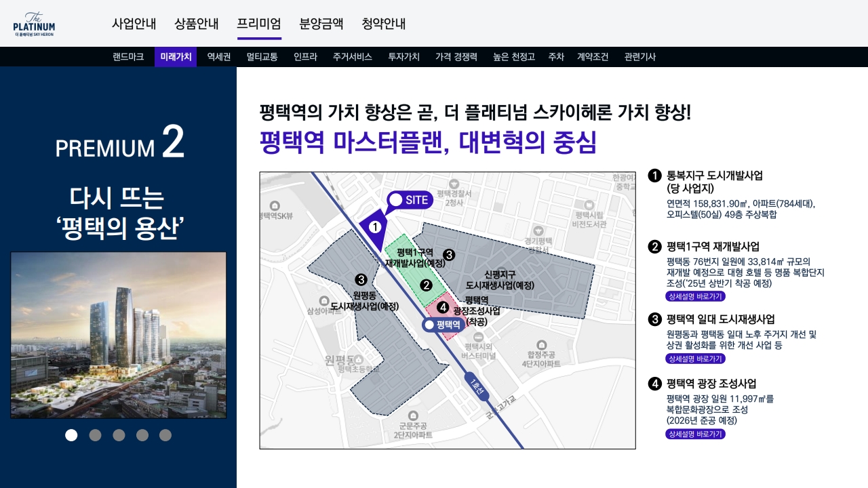The image size is (868, 488).
Task: Select the fifth carousel dot indicator
Action: [x=165, y=435]
